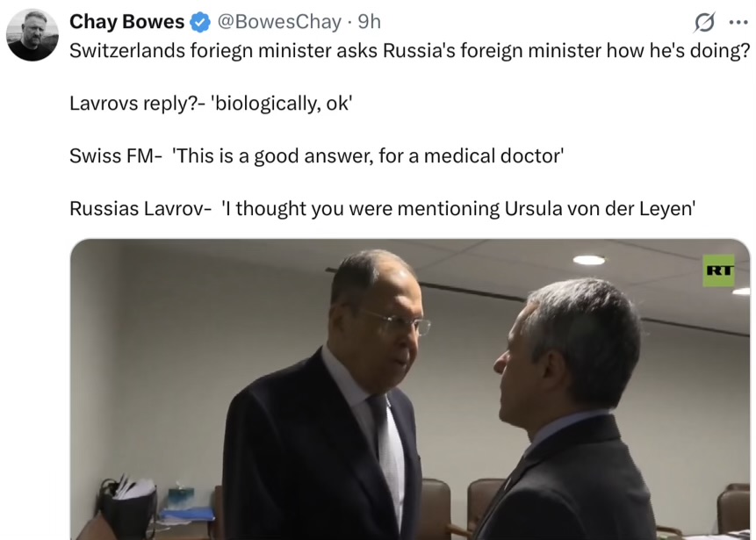Open Chay Bowes profile avatar photo
This screenshot has width=756, height=540.
[x=32, y=35]
